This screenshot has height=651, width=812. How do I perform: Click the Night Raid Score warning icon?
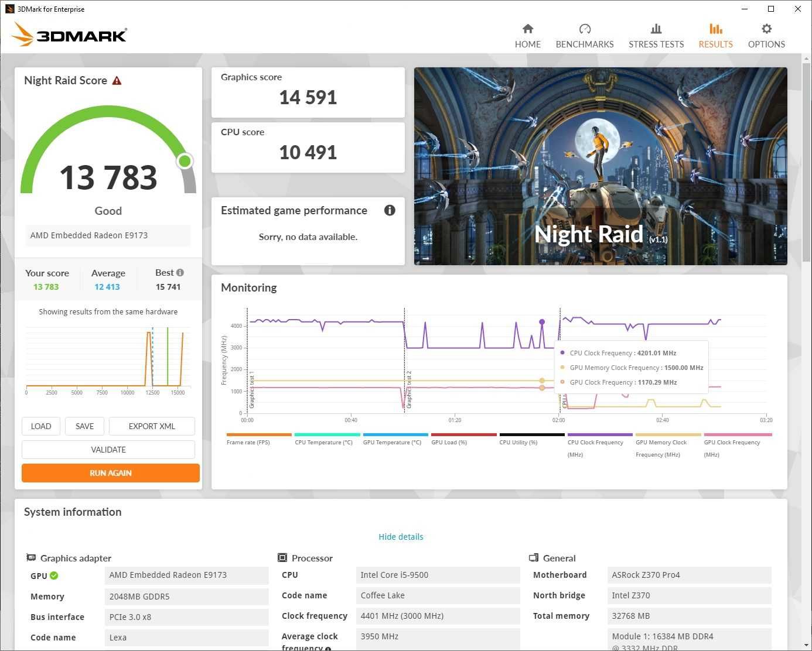tap(117, 81)
